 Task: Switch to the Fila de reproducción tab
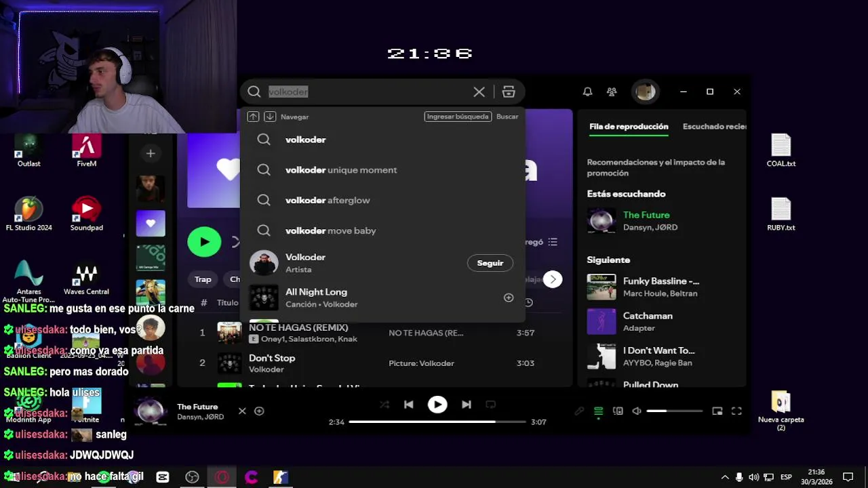[x=629, y=127]
